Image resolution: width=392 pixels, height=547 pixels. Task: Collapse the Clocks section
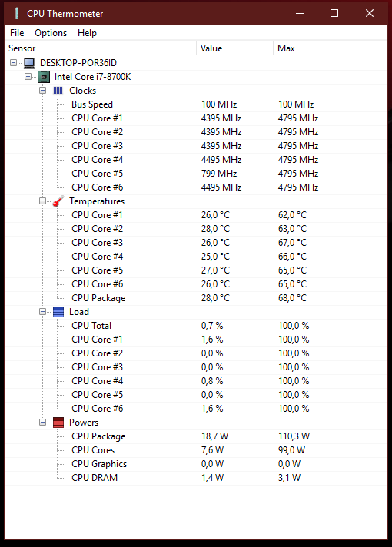pyautogui.click(x=42, y=91)
